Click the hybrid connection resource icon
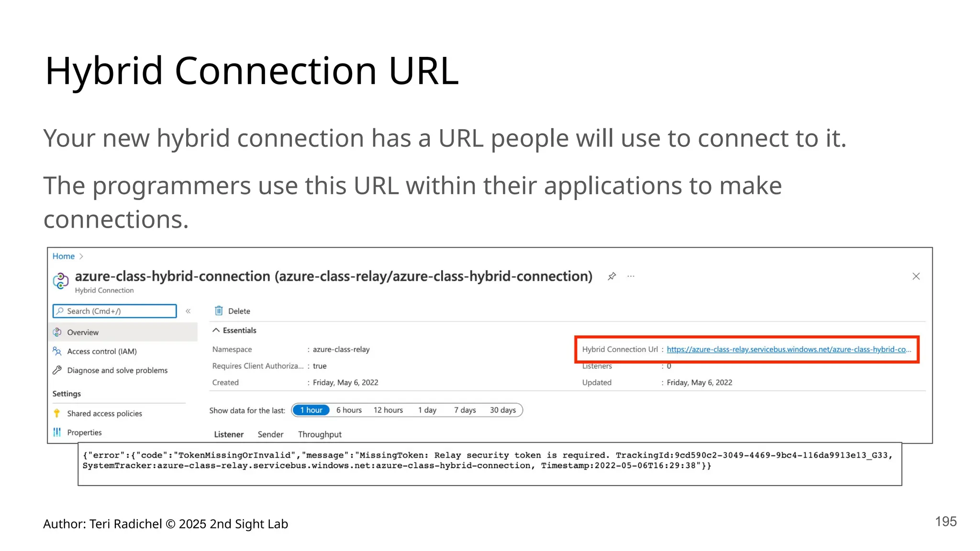980x551 pixels. (60, 281)
